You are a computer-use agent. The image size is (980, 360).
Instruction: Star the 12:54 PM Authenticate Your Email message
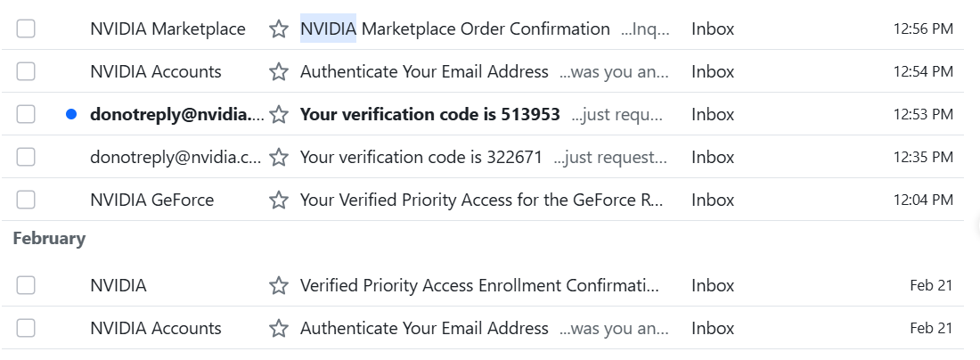click(279, 71)
